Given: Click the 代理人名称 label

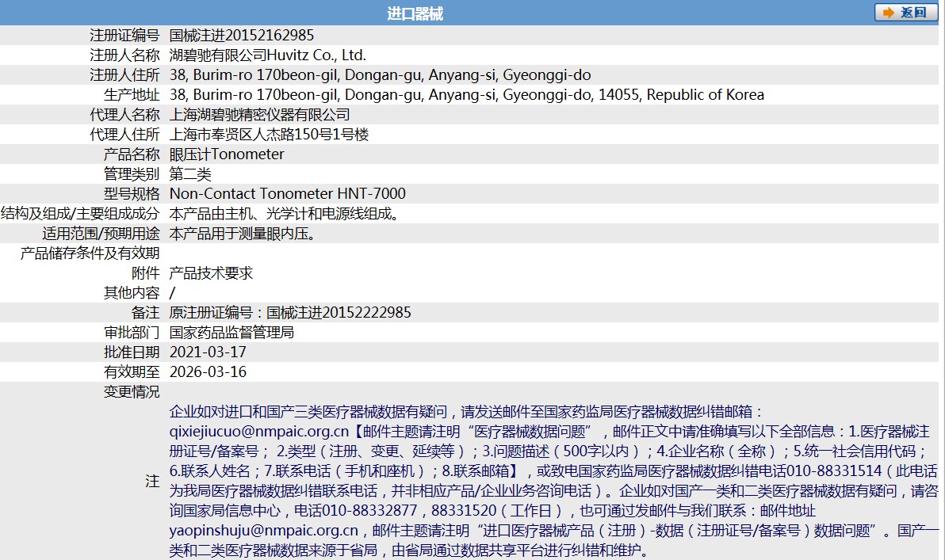Looking at the screenshot, I should pos(124,115).
